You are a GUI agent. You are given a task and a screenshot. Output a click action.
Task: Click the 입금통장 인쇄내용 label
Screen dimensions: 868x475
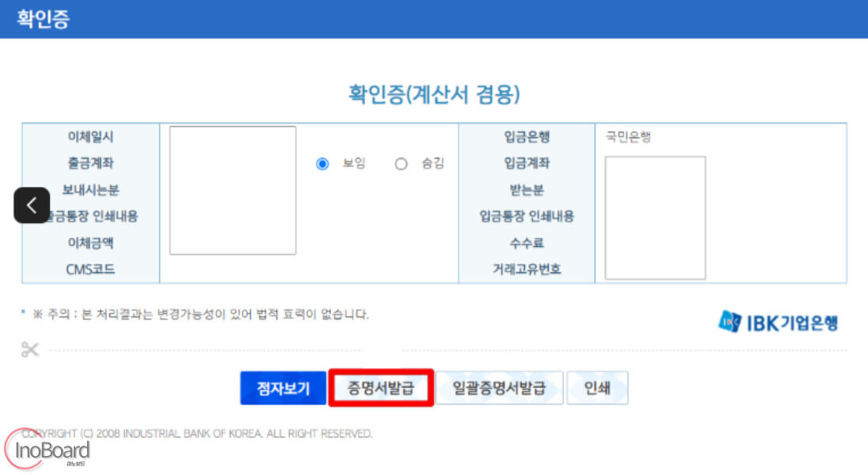(x=527, y=216)
